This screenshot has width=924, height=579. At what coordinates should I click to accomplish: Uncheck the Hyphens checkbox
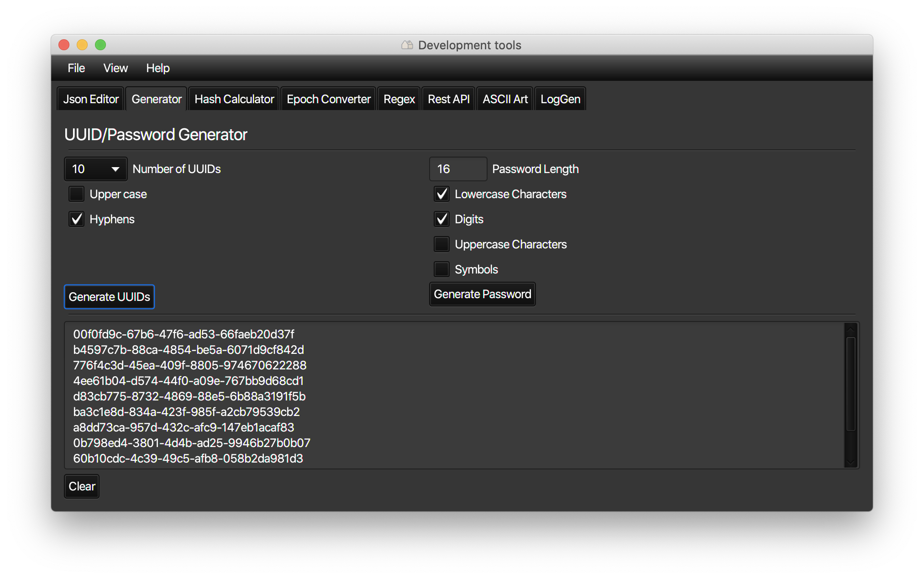(x=76, y=219)
